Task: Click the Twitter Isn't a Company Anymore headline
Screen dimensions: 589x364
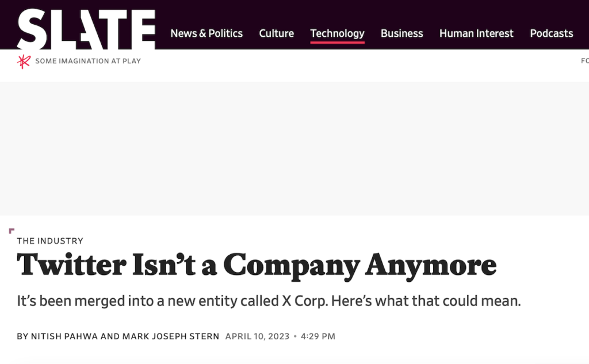Action: click(x=257, y=266)
